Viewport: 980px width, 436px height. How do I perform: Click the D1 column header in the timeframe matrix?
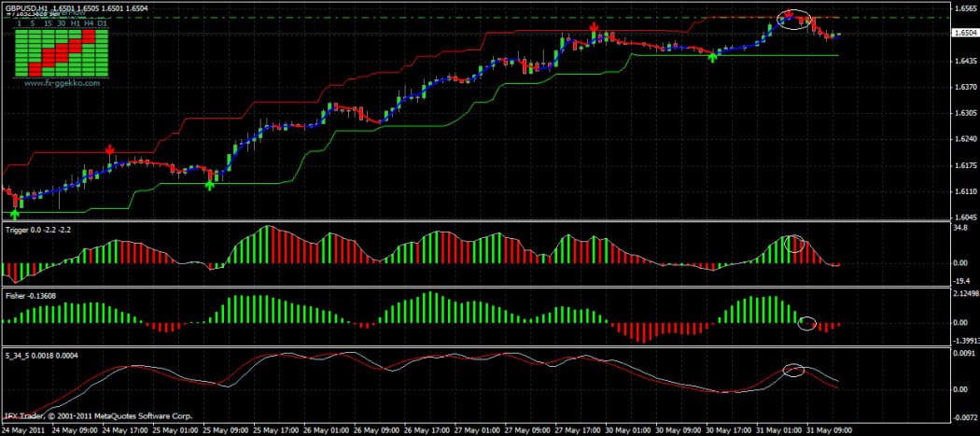(x=101, y=22)
